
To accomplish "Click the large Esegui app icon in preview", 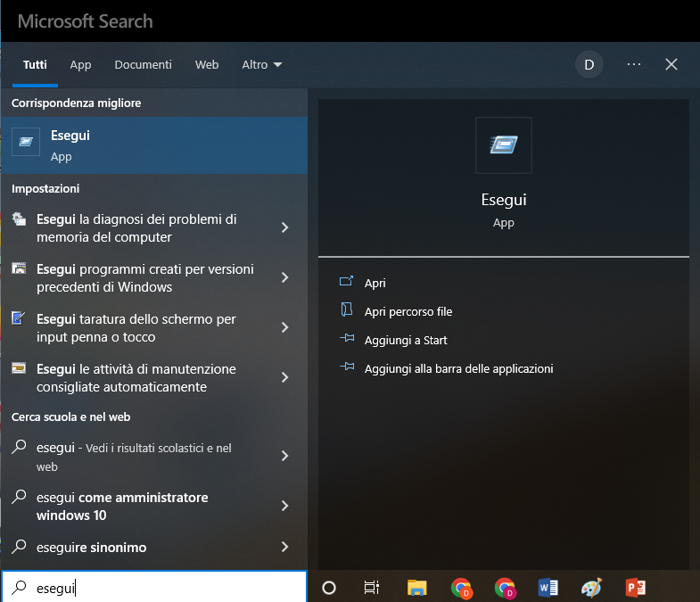I will pyautogui.click(x=504, y=145).
